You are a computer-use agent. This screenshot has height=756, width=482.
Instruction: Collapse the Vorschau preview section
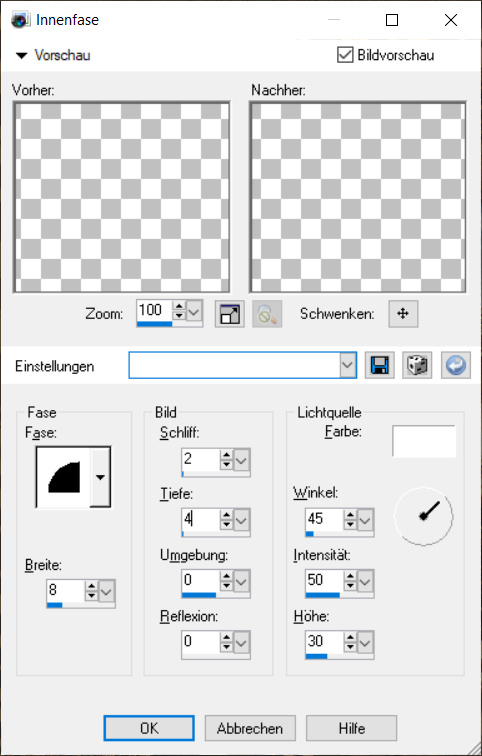(x=22, y=55)
